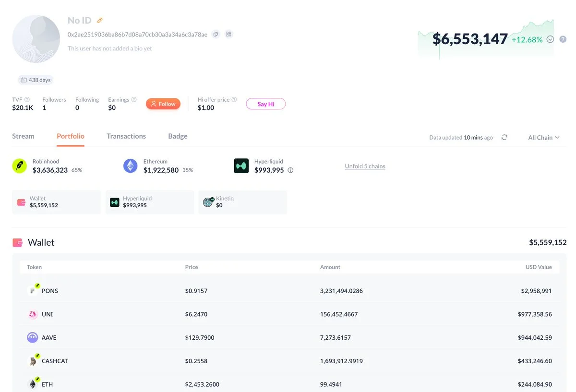The image size is (576, 392).
Task: Click the Unfold 5 chains link
Action: [x=365, y=166]
